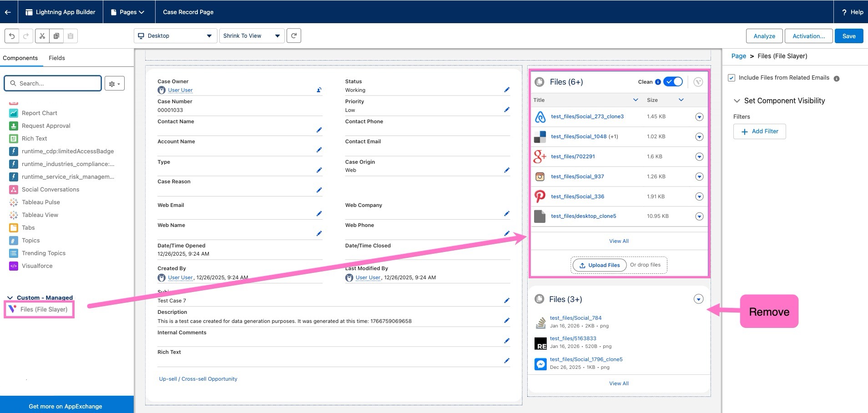Open the Help menu
This screenshot has width=868, height=413.
852,12
